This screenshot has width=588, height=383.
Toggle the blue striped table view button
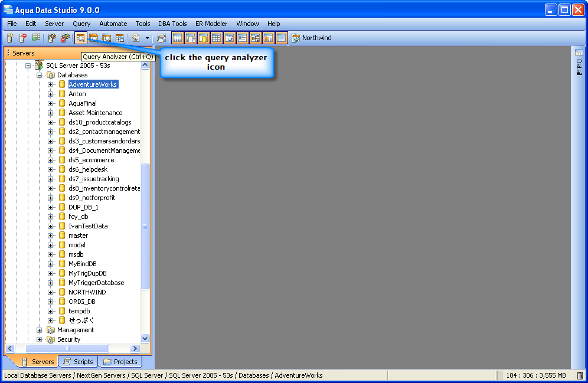tap(281, 38)
